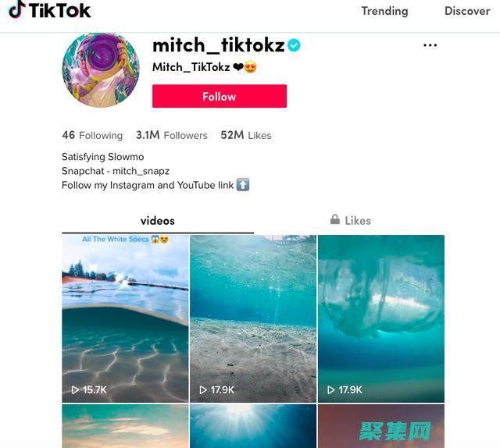Open the three-dots more options menu
Image resolution: width=500 pixels, height=448 pixels.
430,45
